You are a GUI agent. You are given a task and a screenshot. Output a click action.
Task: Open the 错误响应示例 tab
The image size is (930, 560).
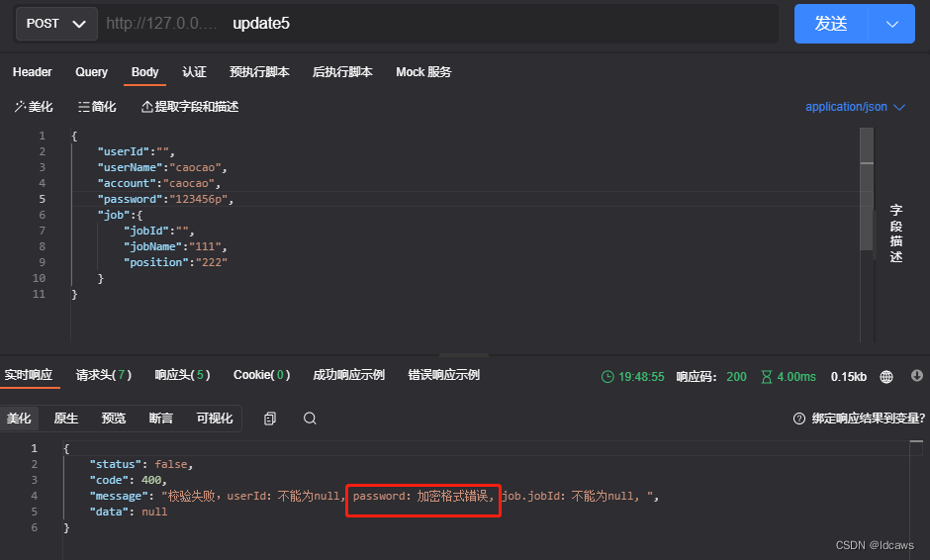[x=443, y=376]
